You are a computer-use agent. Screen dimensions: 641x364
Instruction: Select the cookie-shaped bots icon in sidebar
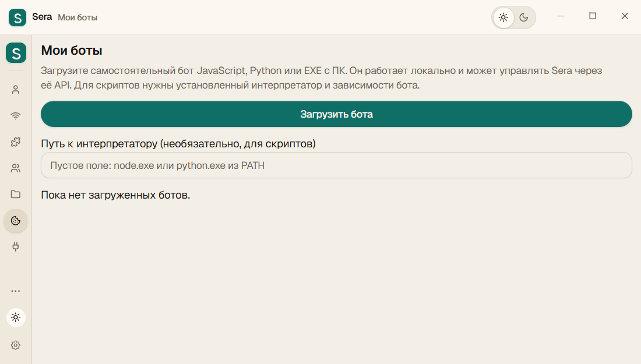[x=16, y=221]
